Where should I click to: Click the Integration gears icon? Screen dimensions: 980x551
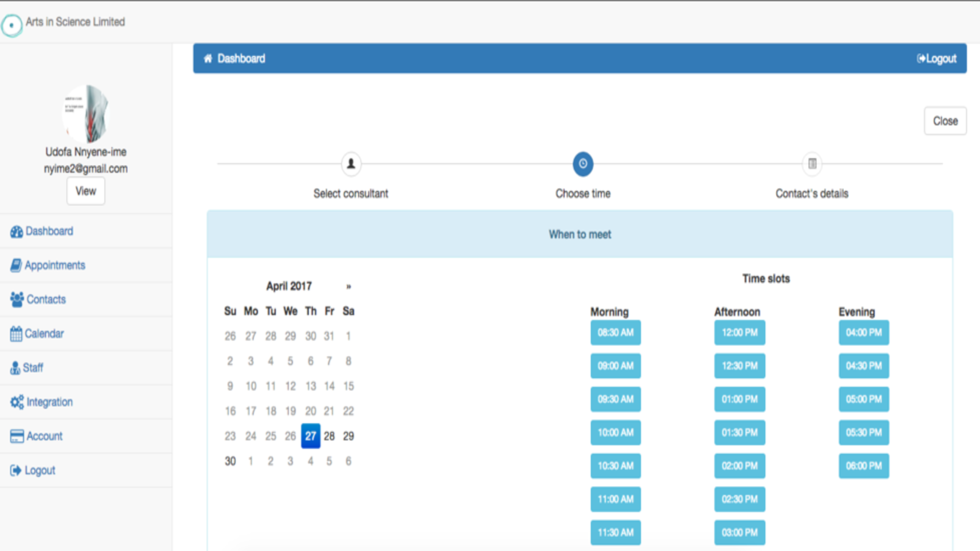(17, 402)
